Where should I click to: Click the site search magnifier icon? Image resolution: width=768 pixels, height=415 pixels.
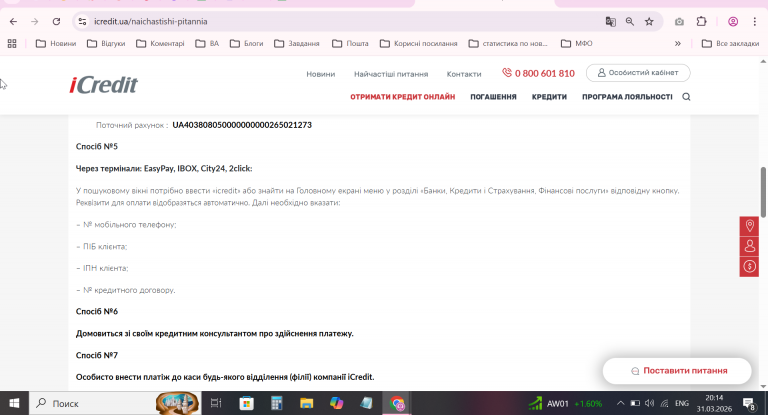pyautogui.click(x=686, y=97)
